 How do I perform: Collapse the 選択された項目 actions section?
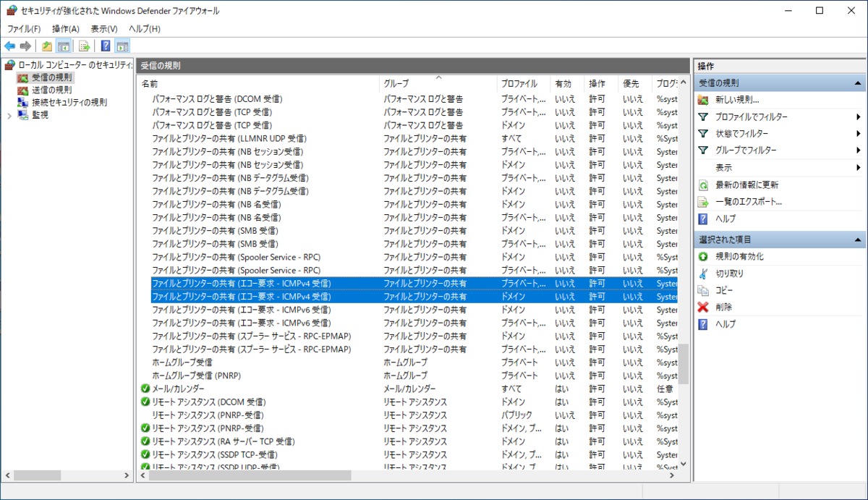click(x=858, y=240)
